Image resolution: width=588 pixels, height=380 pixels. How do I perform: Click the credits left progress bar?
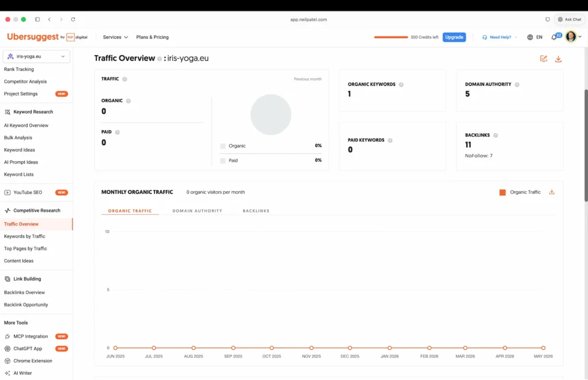(390, 37)
